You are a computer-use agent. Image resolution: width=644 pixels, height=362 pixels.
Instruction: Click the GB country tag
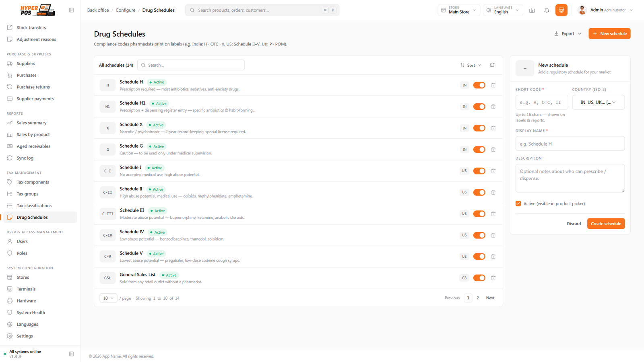click(x=464, y=278)
